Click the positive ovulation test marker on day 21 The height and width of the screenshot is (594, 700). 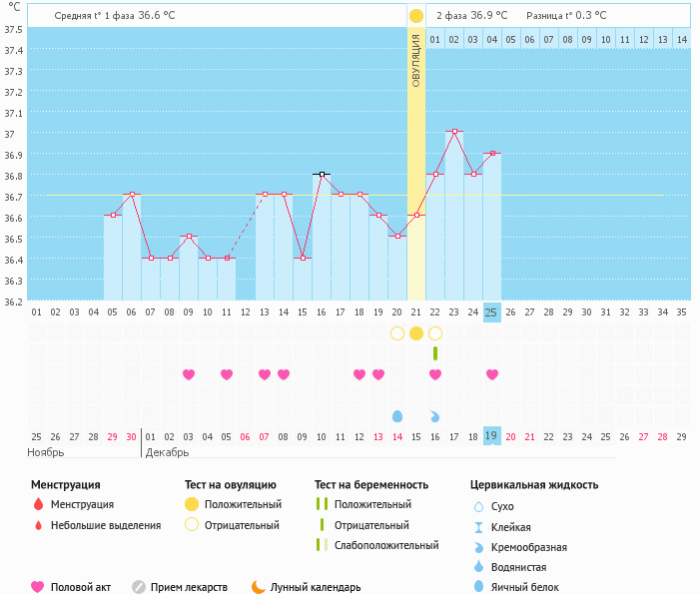click(x=416, y=333)
